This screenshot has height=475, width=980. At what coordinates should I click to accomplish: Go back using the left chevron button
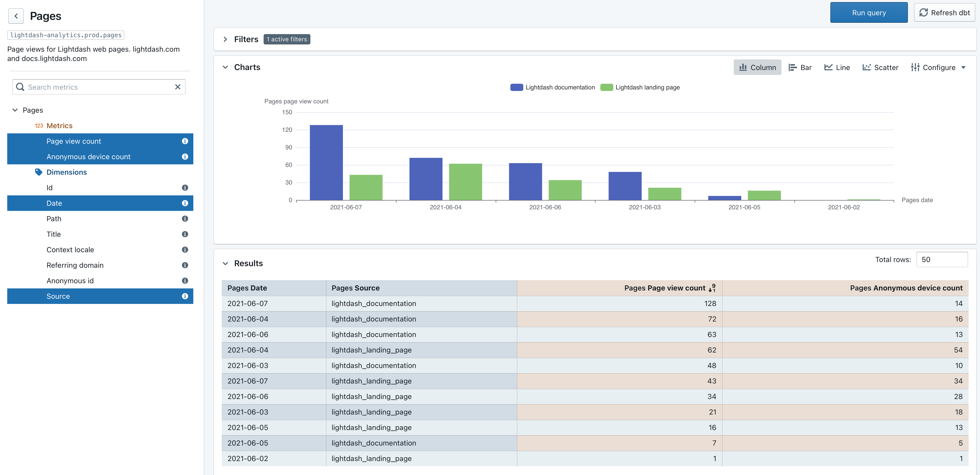(x=16, y=16)
